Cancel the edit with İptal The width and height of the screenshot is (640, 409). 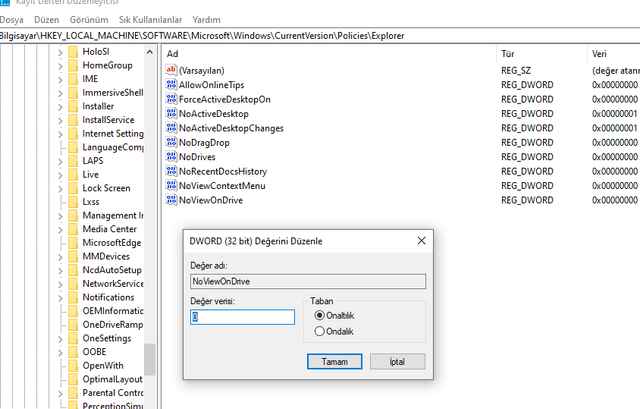(x=397, y=362)
